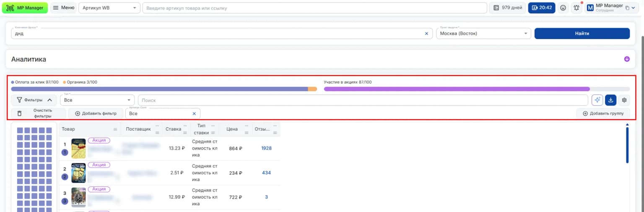The image size is (644, 212).
Task: Open the Цена column menu icon
Action: tap(247, 133)
